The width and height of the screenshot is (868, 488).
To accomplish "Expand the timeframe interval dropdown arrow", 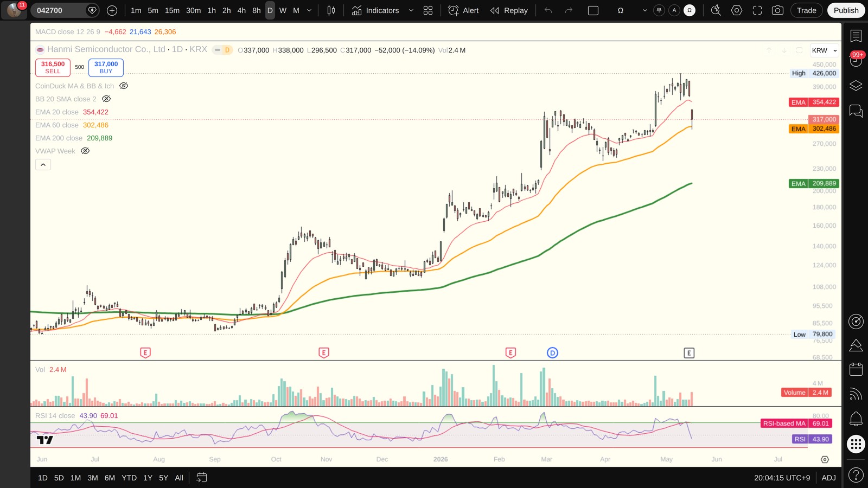I will point(309,10).
